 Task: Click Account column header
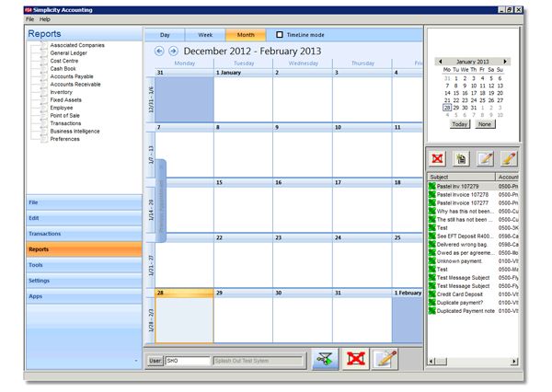pyautogui.click(x=507, y=177)
